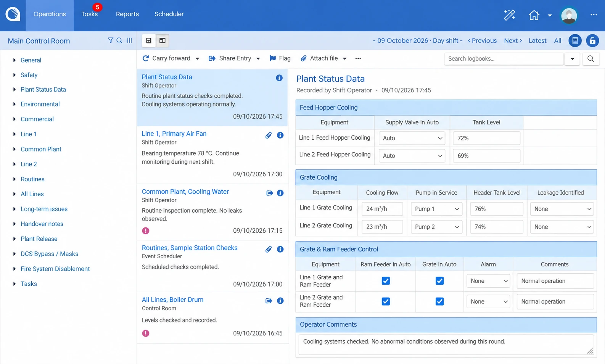Open info icon on Common Plant, Cooling Water
605x364 pixels.
point(280,193)
